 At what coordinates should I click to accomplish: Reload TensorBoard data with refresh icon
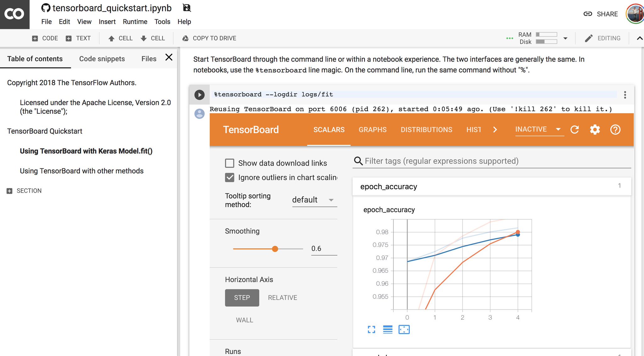coord(575,129)
